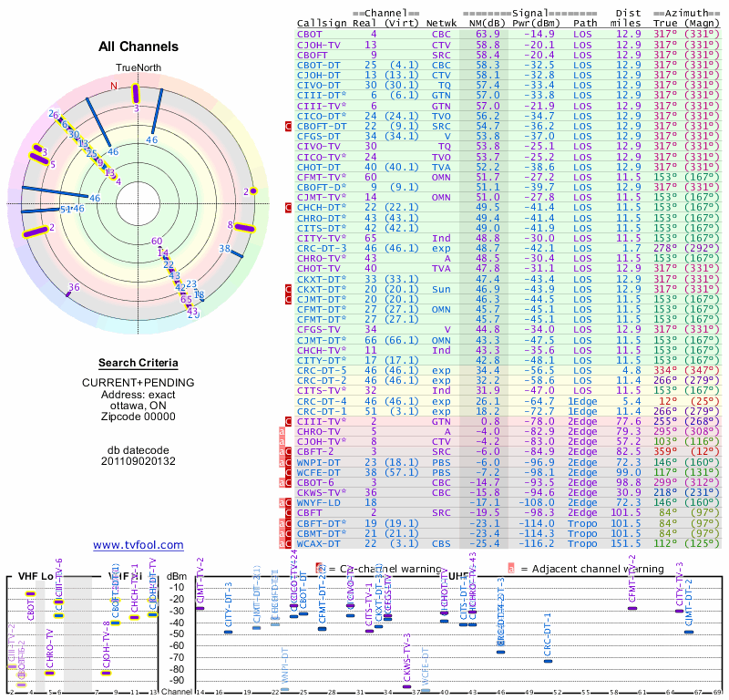The image size is (729, 700).
Task: Click the CRC-DT-1 bar in the UHF spectrum
Action: [549, 661]
